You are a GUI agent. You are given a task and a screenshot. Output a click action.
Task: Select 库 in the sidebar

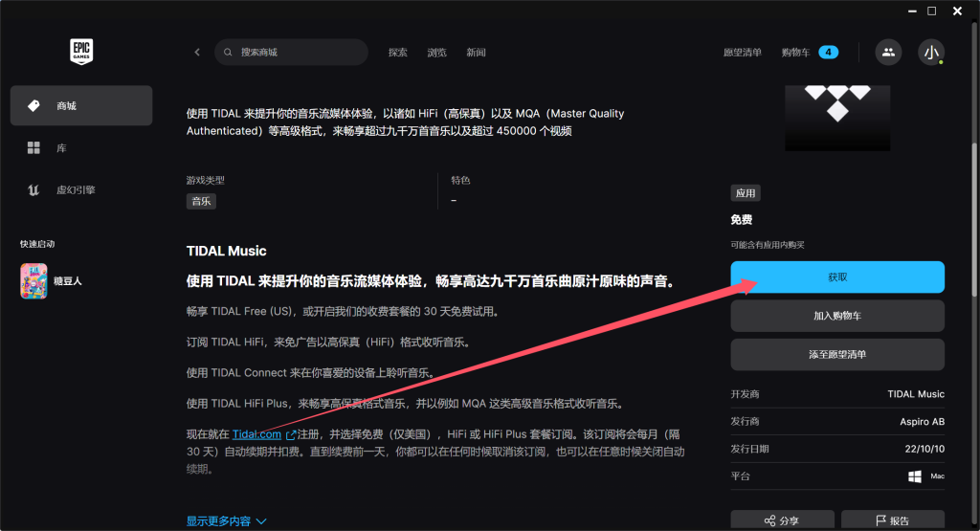(81, 148)
